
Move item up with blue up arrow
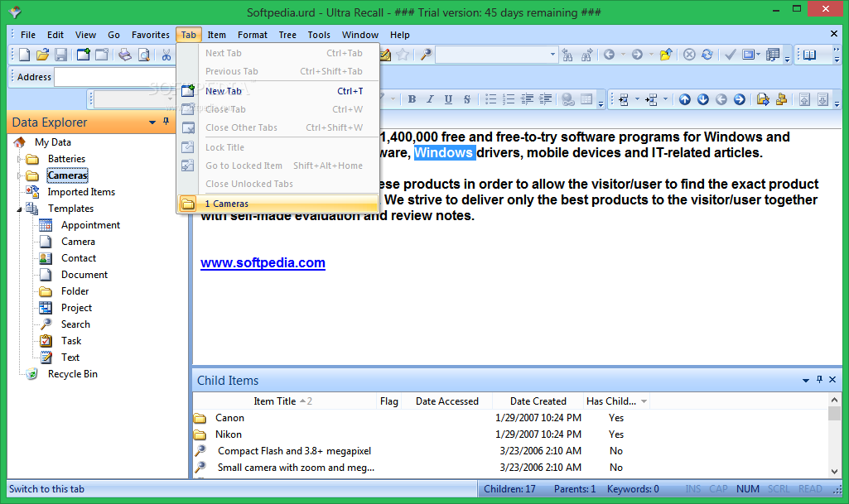685,99
